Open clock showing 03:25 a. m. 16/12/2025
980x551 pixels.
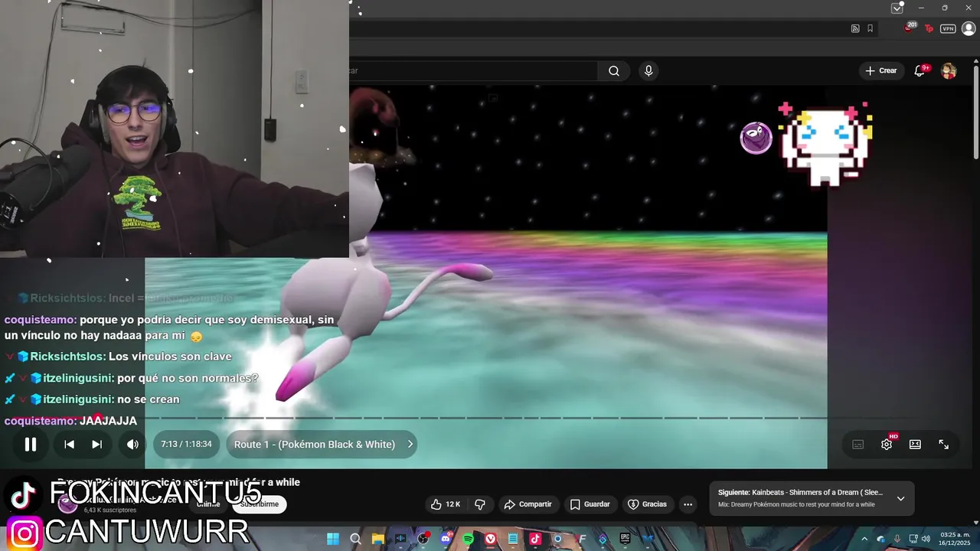pyautogui.click(x=955, y=539)
